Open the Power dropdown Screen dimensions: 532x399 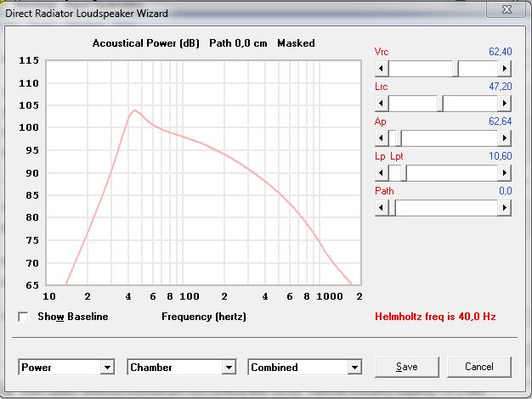pyautogui.click(x=107, y=367)
